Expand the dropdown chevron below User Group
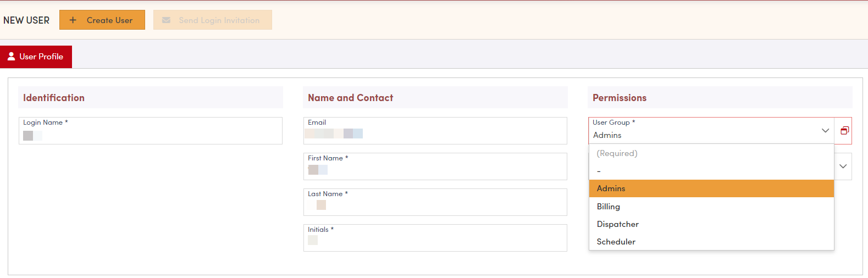 point(843,166)
